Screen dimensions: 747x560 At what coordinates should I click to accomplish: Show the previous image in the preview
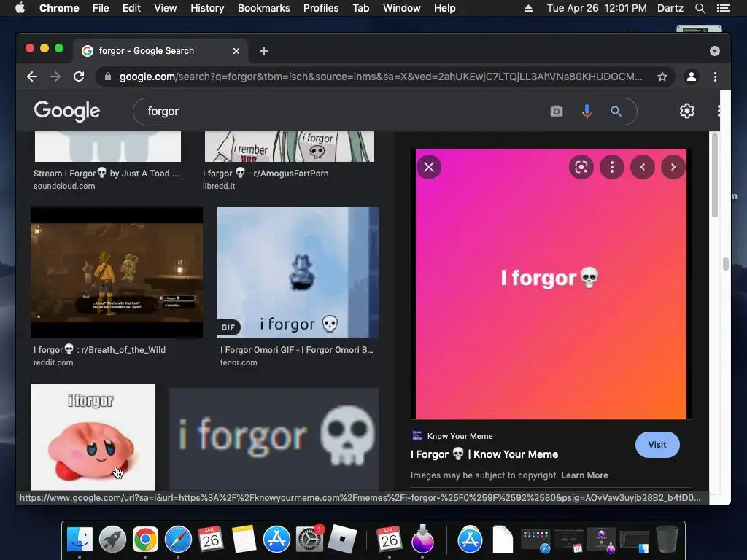pyautogui.click(x=643, y=167)
